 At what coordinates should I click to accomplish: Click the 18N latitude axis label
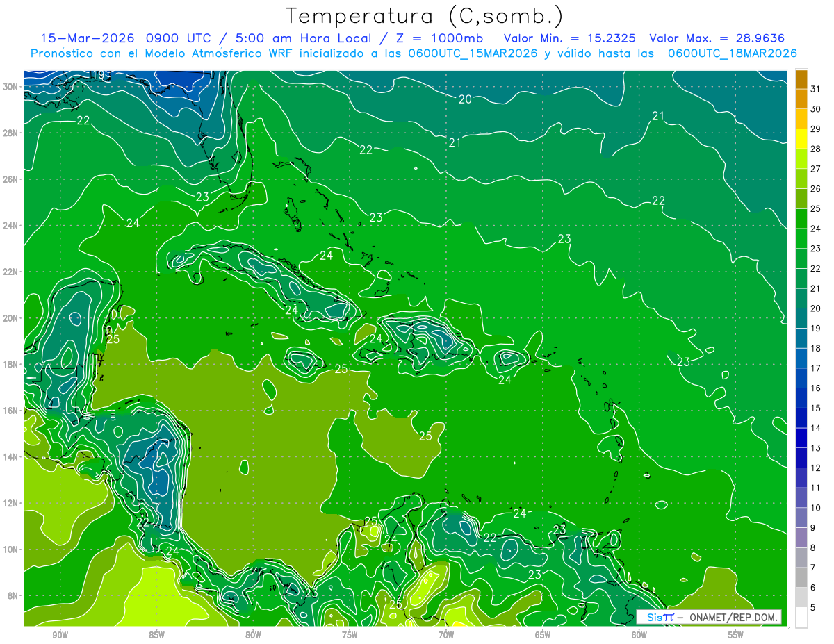pyautogui.click(x=12, y=364)
